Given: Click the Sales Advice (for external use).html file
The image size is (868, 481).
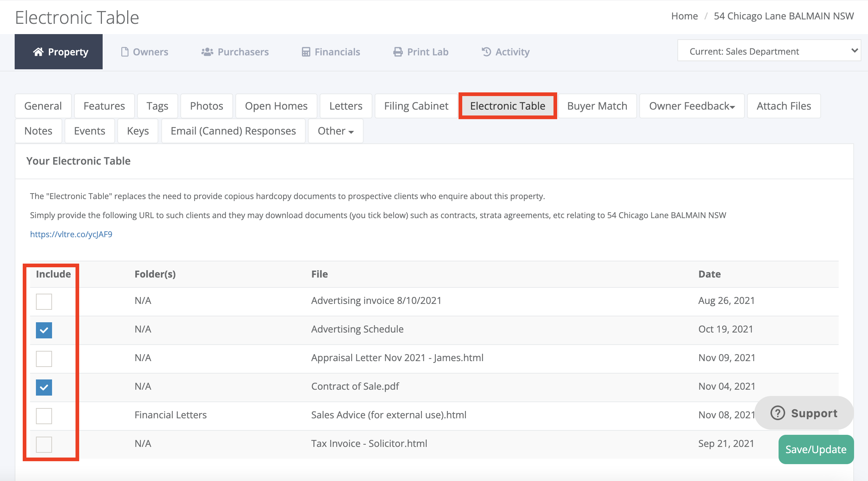Looking at the screenshot, I should coord(389,415).
